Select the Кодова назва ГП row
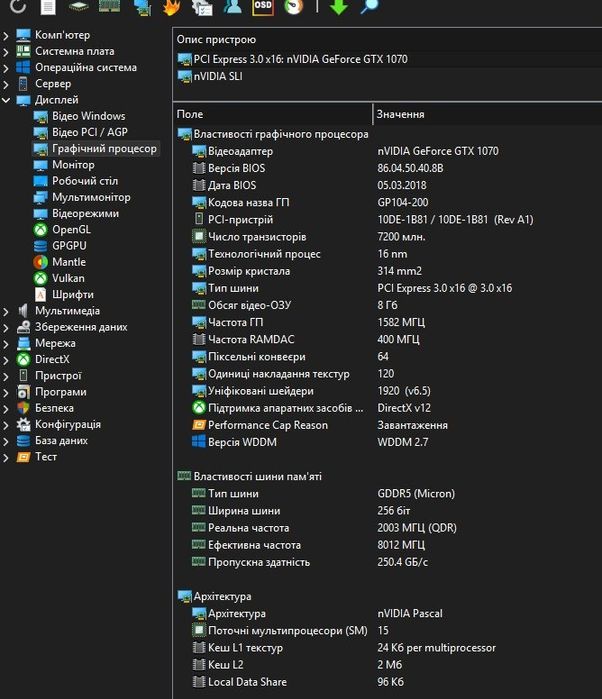602x699 pixels. tap(388, 202)
